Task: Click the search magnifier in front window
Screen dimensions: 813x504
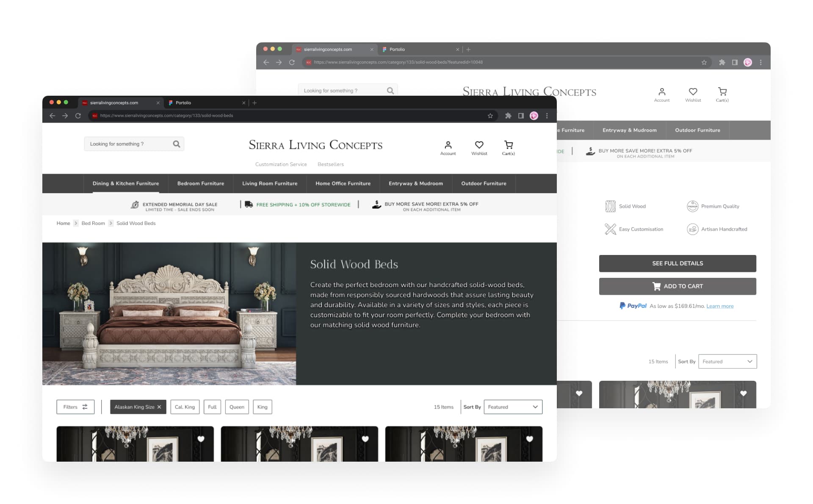Action: (x=177, y=144)
